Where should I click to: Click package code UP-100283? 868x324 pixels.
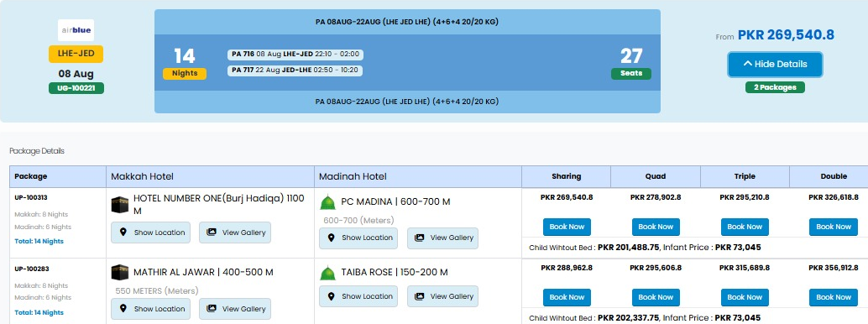[32, 269]
